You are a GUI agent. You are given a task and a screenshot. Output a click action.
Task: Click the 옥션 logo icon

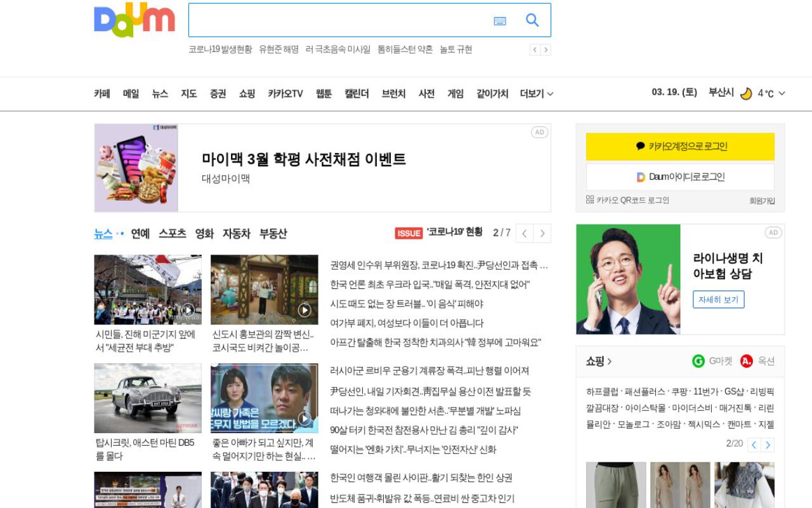(x=747, y=361)
